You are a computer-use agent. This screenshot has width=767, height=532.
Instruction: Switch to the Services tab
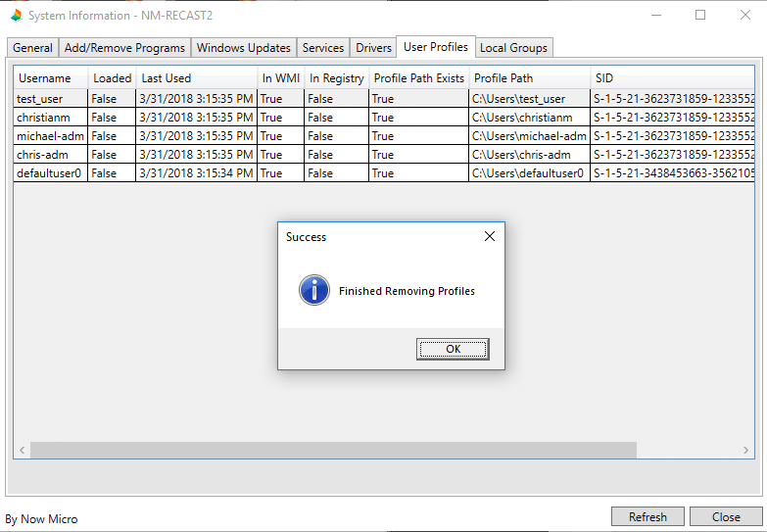323,48
